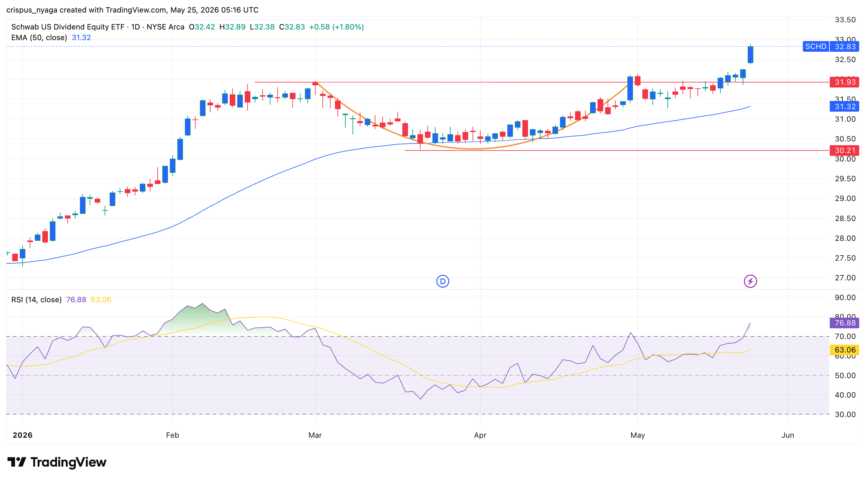Screen dimensions: 868x481
Task: Click the "2026" time axis label
Action: point(23,435)
